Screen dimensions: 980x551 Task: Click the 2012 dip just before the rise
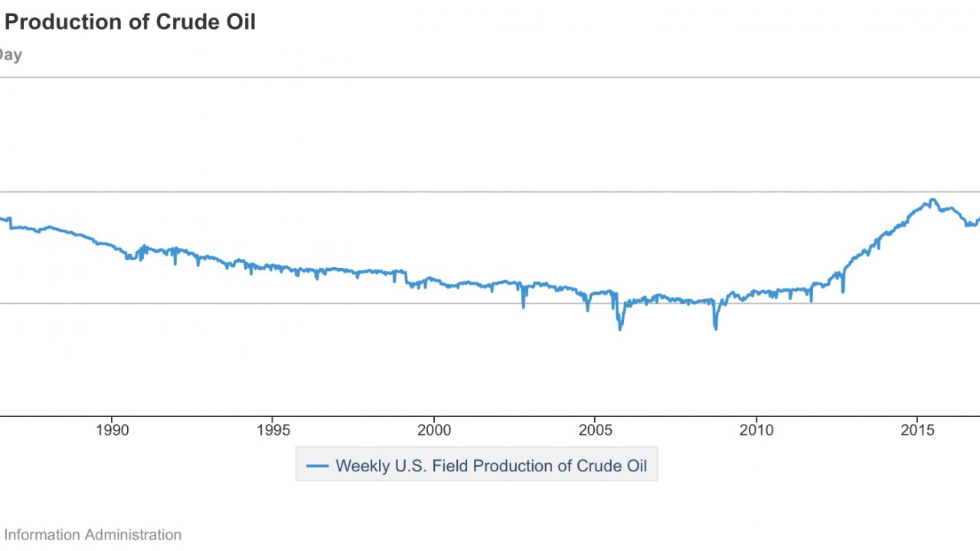(842, 291)
